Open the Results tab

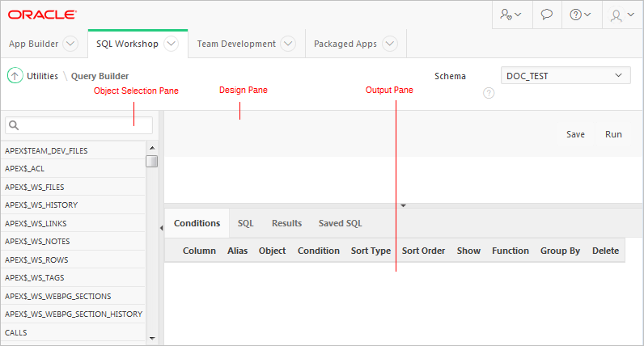click(286, 223)
